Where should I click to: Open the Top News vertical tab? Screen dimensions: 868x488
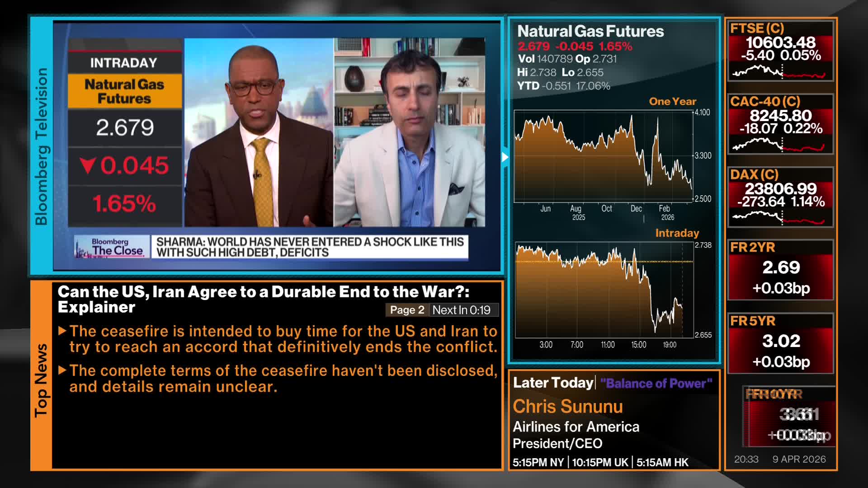tap(41, 380)
